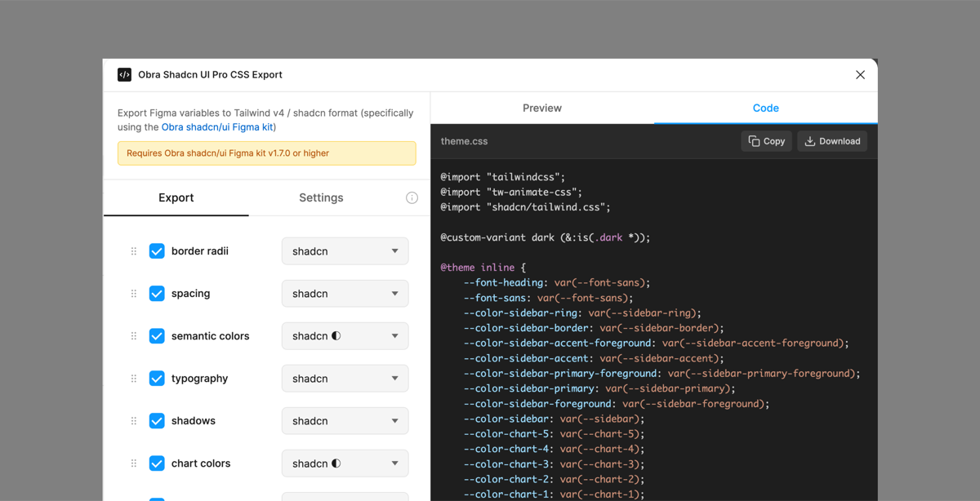This screenshot has height=501, width=980.
Task: Disable the typography export checkbox
Action: click(x=157, y=378)
